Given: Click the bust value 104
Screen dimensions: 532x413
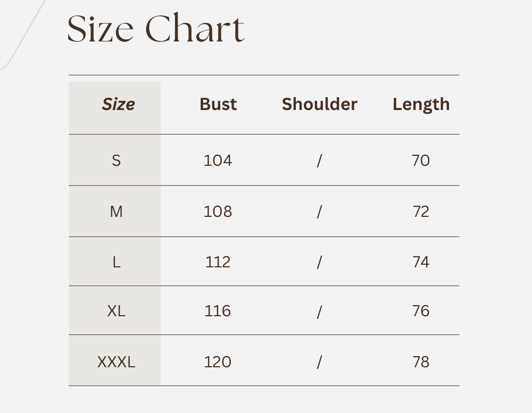Looking at the screenshot, I should pyautogui.click(x=218, y=160).
